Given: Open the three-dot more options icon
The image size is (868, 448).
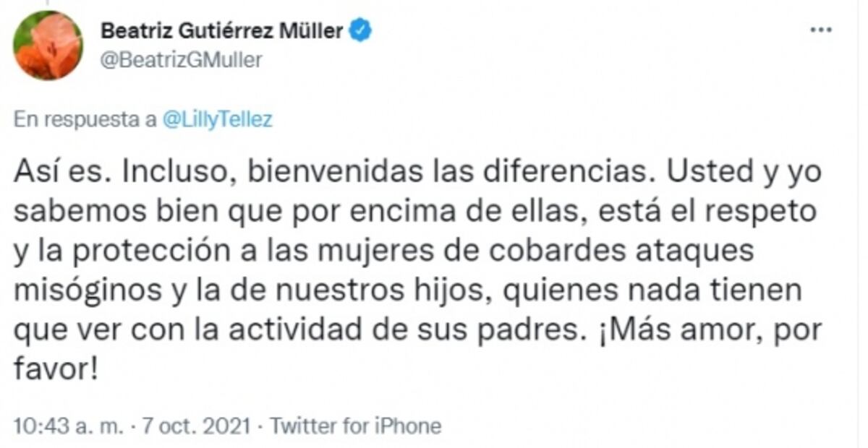Looking at the screenshot, I should [x=820, y=29].
